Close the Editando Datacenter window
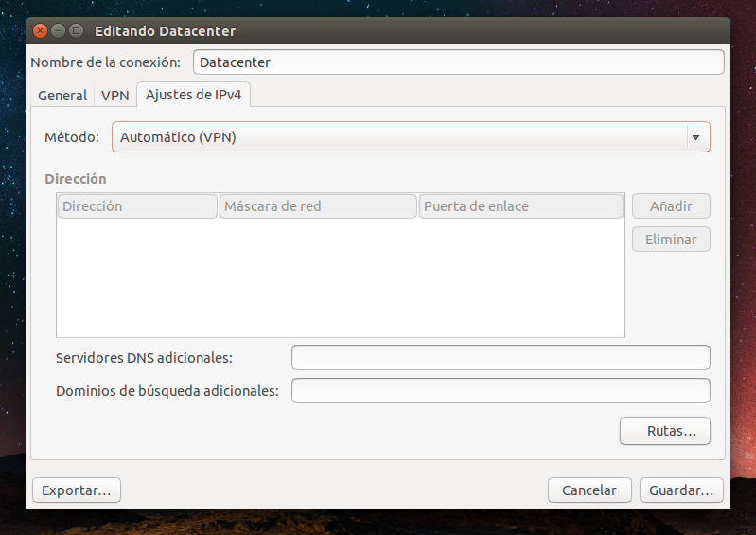Viewport: 756px width, 535px height. (40, 31)
